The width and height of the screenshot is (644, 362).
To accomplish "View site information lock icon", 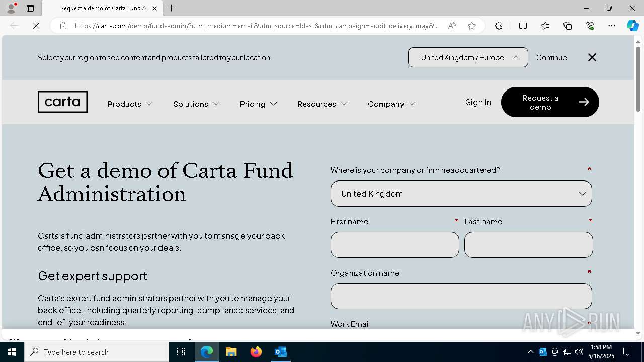I will (x=63, y=26).
